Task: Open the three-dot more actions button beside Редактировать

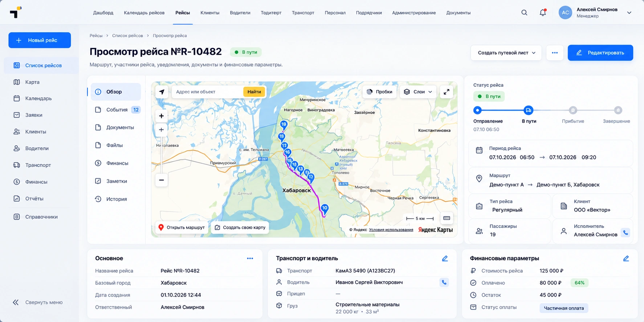Action: tap(555, 53)
